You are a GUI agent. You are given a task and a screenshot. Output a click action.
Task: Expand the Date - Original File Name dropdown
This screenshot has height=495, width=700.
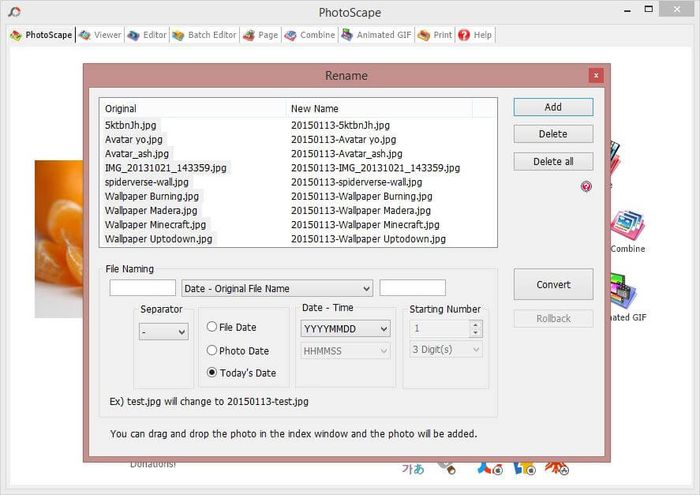point(277,288)
